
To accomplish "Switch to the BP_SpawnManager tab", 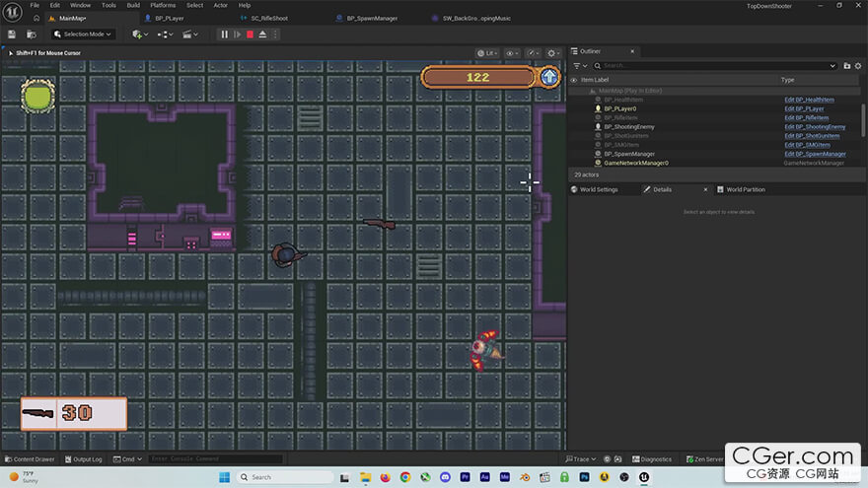I will click(372, 19).
